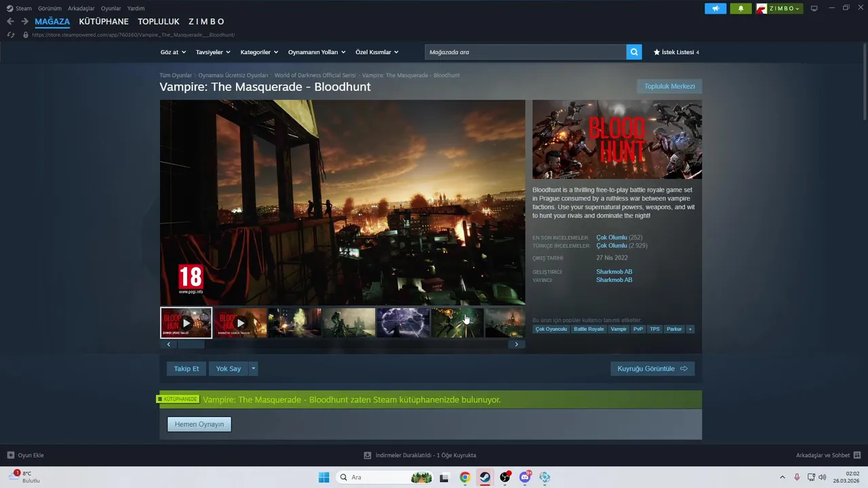
Task: Open Chrome from the taskbar
Action: pyautogui.click(x=465, y=477)
